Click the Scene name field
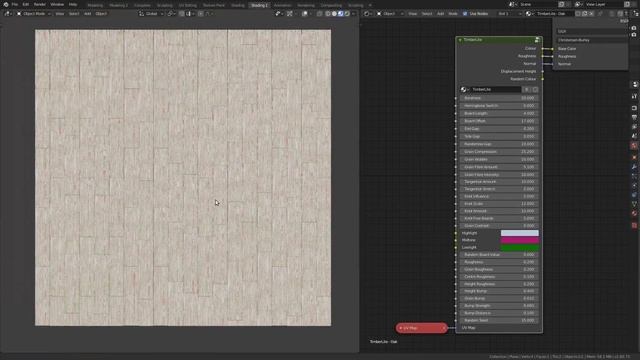640x360 pixels. tap(538, 4)
